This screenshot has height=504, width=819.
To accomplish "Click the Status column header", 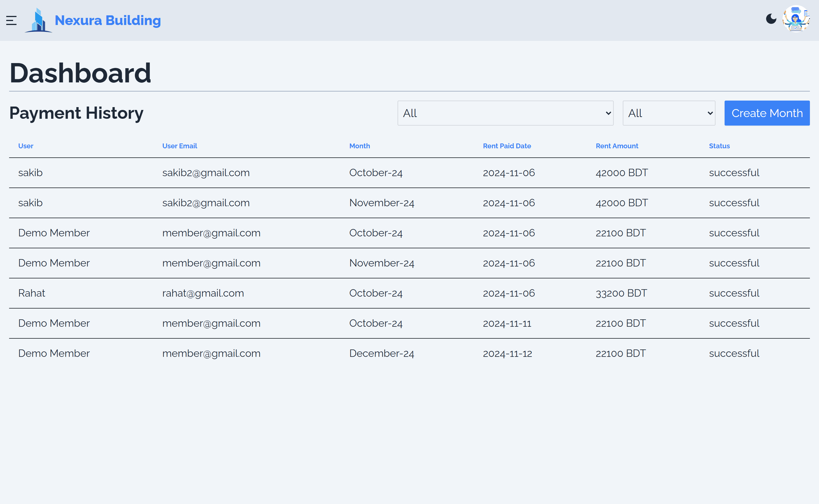I will tap(719, 146).
